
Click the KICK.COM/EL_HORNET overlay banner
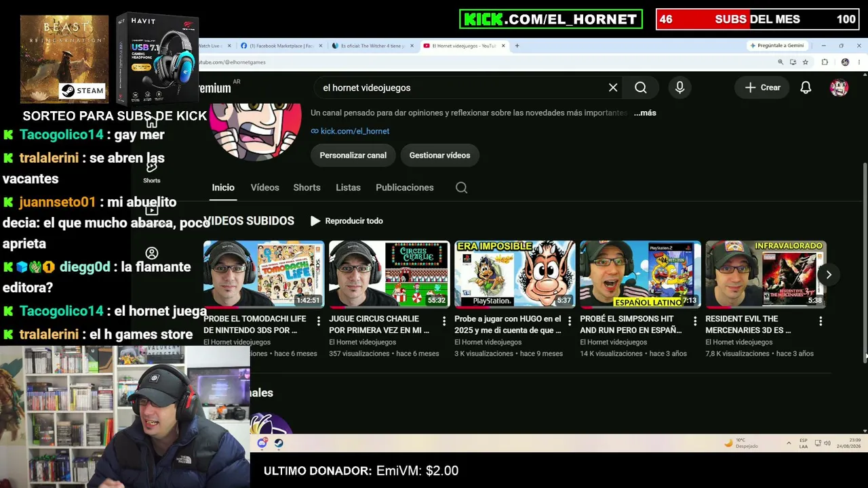tap(551, 19)
